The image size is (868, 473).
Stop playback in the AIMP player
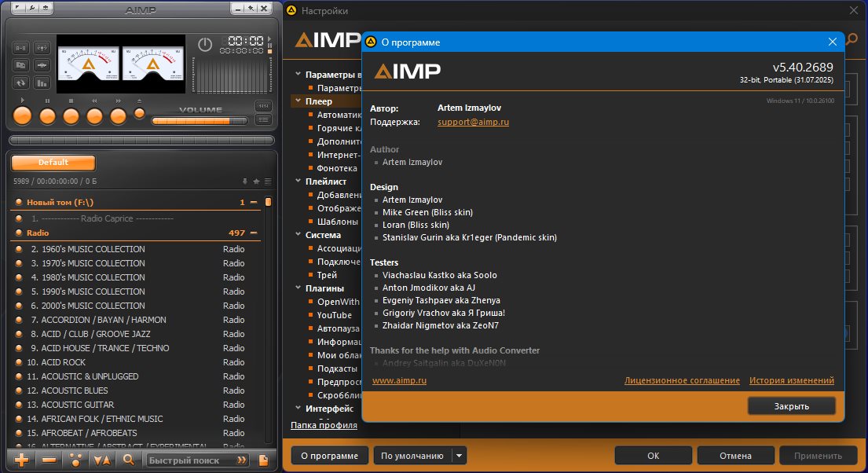coord(71,115)
